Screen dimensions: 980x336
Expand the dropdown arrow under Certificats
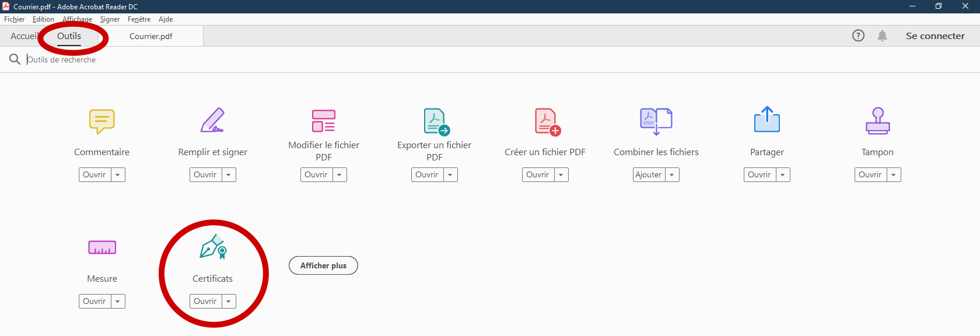229,302
